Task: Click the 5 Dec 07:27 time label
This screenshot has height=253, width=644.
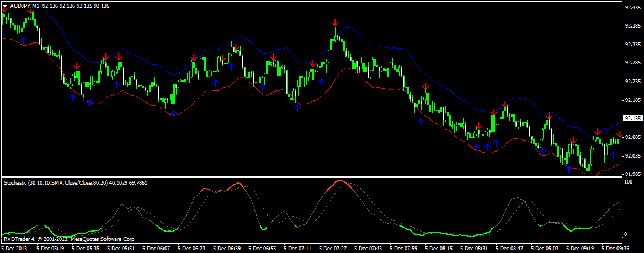Action: (333, 248)
